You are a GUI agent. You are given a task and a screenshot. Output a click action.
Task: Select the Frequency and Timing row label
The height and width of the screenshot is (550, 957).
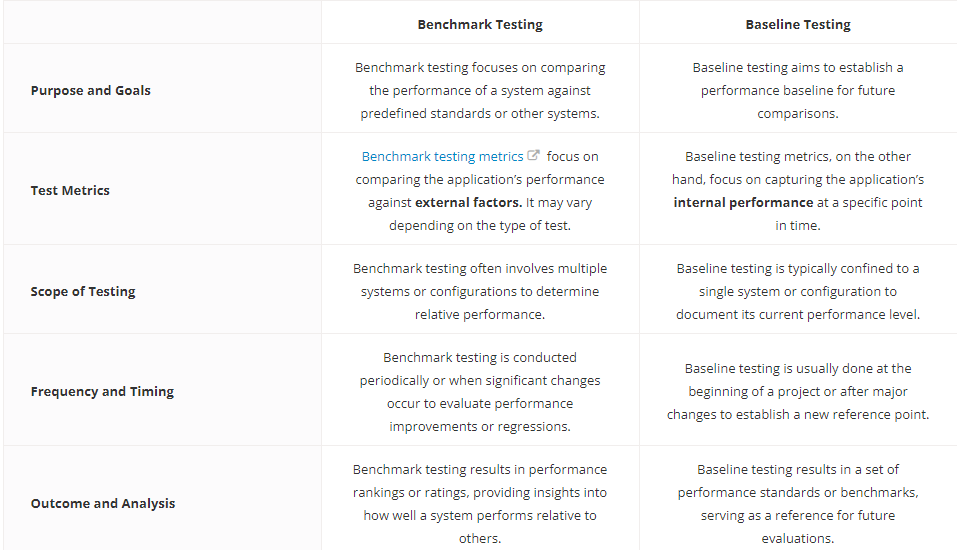point(102,391)
